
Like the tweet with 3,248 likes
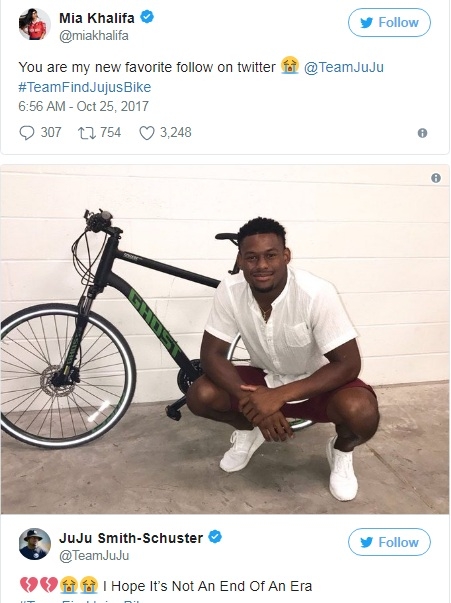(x=146, y=133)
